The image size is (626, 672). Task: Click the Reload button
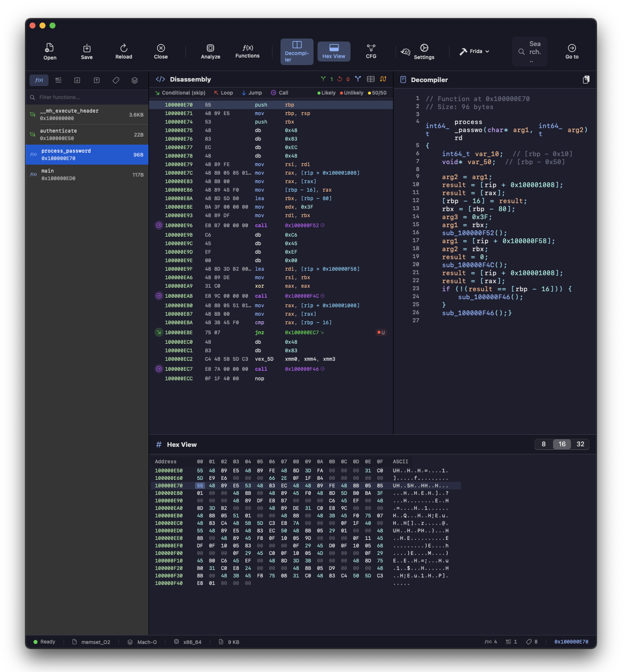(123, 52)
